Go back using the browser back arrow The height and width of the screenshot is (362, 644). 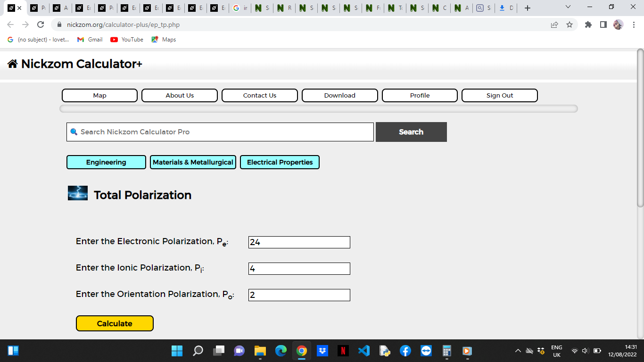tap(10, 25)
